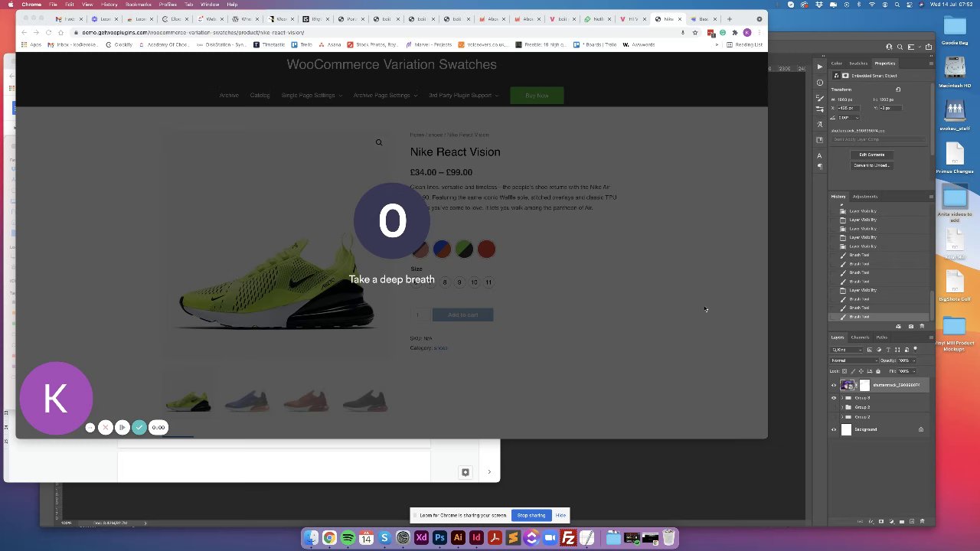Toggle text layer filter in Layers panel

click(888, 350)
